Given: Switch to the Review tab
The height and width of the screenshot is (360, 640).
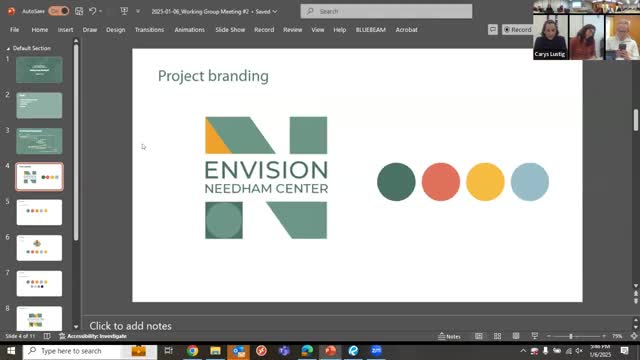Looking at the screenshot, I should coord(293,29).
